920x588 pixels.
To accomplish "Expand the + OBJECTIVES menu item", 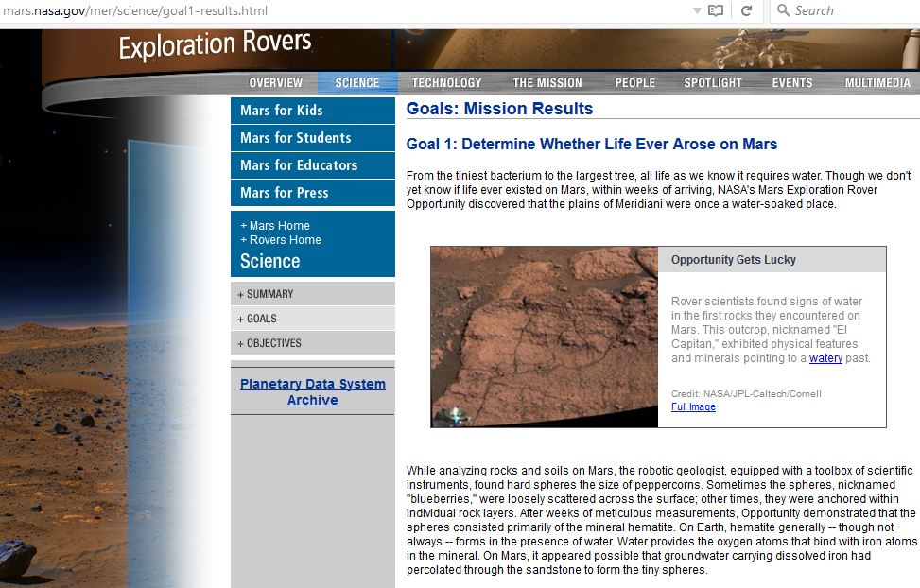I will click(313, 343).
